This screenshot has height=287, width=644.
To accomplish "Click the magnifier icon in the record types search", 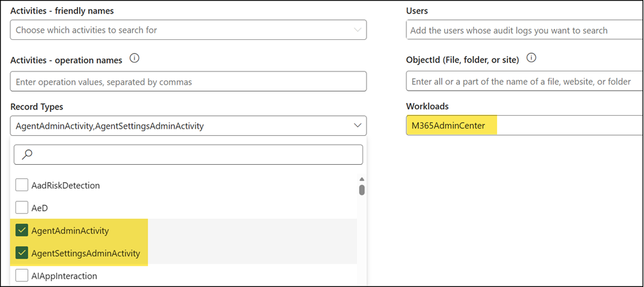I will [x=26, y=154].
